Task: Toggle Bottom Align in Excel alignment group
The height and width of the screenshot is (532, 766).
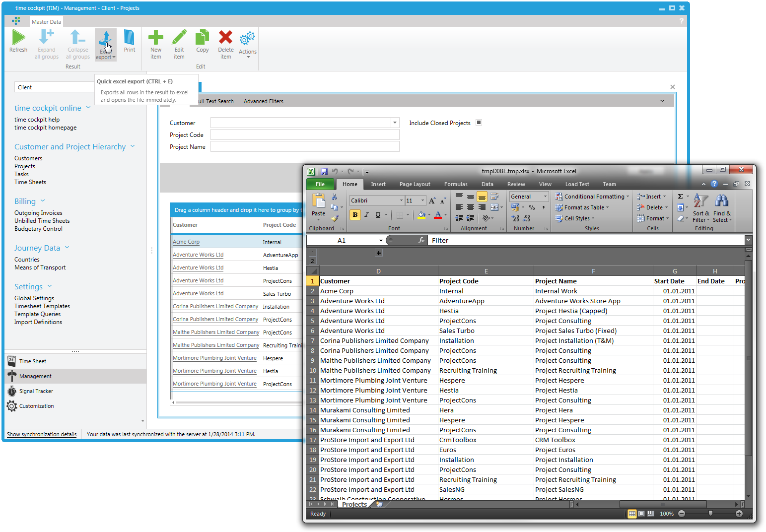Action: [x=482, y=197]
